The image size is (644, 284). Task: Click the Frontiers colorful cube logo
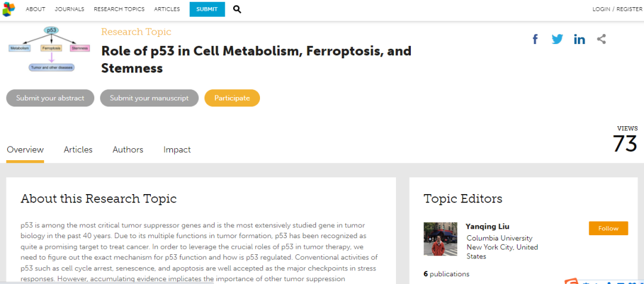point(8,9)
